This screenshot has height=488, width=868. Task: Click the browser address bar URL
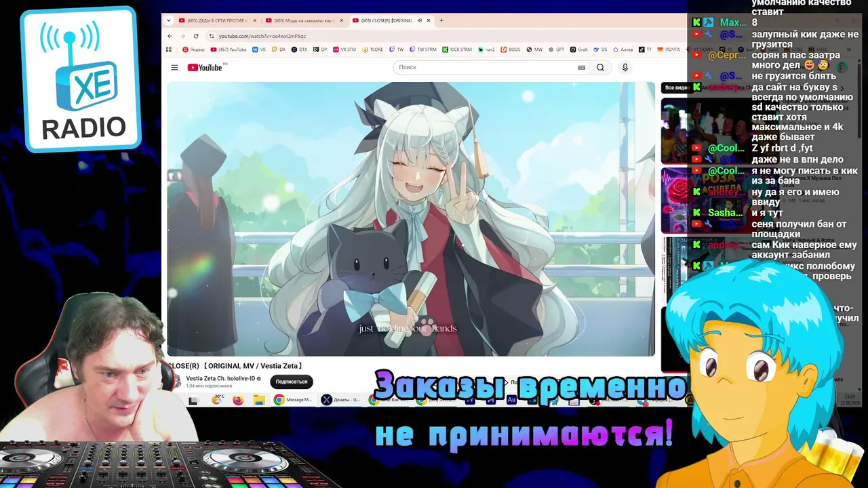[x=262, y=36]
